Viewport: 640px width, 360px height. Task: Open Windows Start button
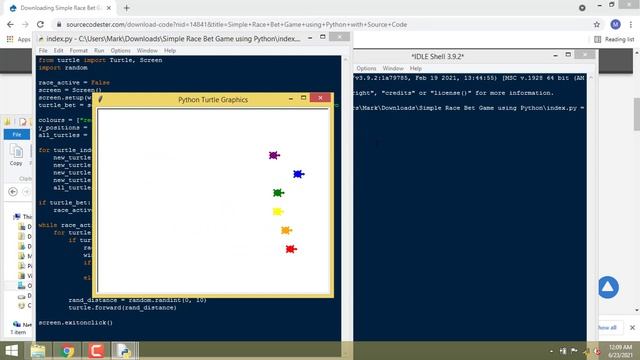[x=11, y=351]
